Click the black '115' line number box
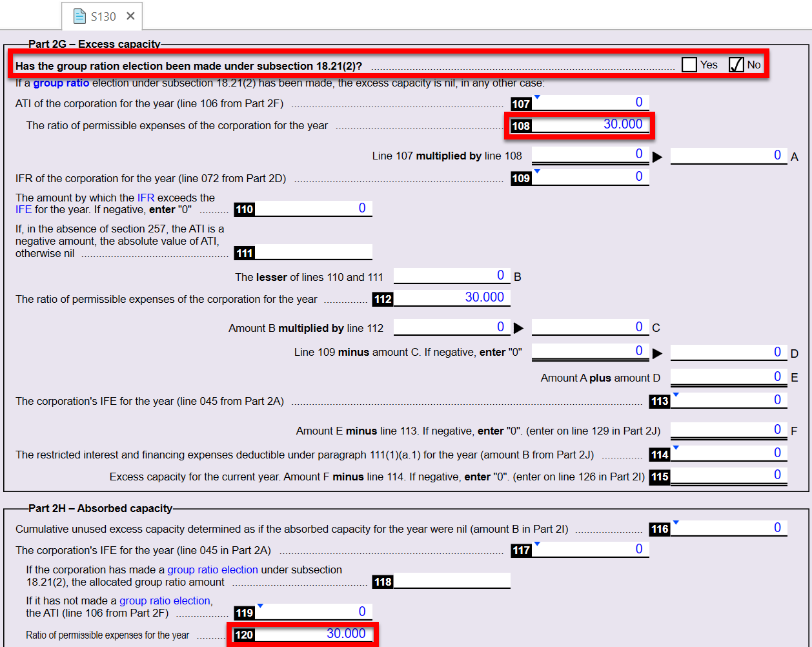 (x=660, y=477)
